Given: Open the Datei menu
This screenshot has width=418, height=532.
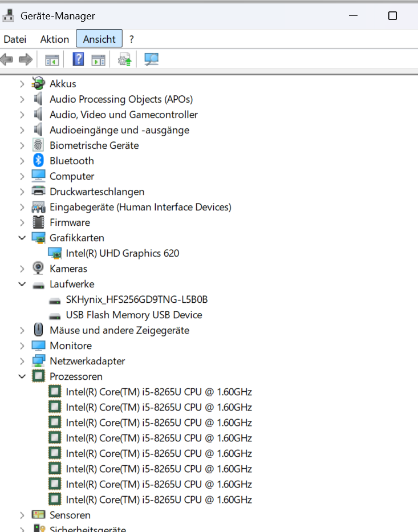Looking at the screenshot, I should (15, 39).
